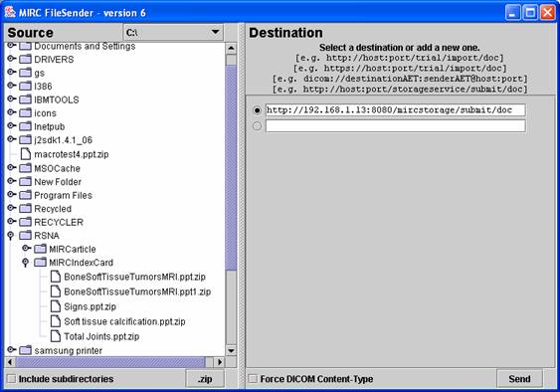Click the .zip button
Viewport: 560px width, 392px height.
(205, 379)
